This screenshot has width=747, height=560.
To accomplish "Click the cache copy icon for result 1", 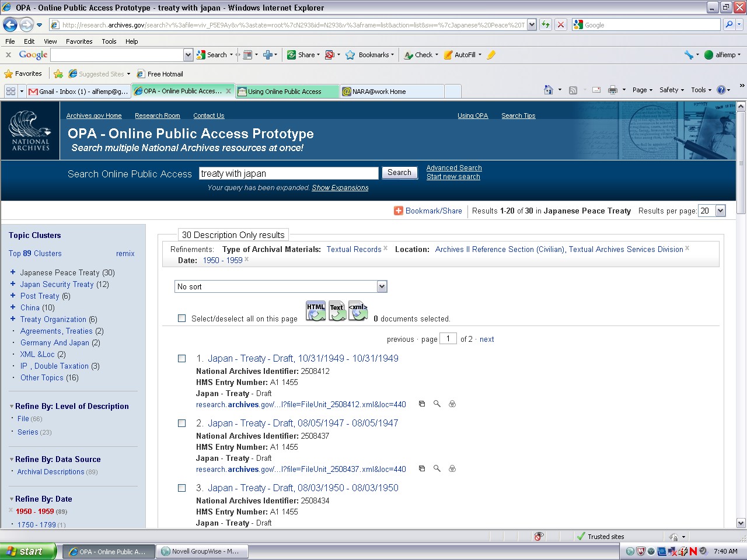I will pos(422,404).
